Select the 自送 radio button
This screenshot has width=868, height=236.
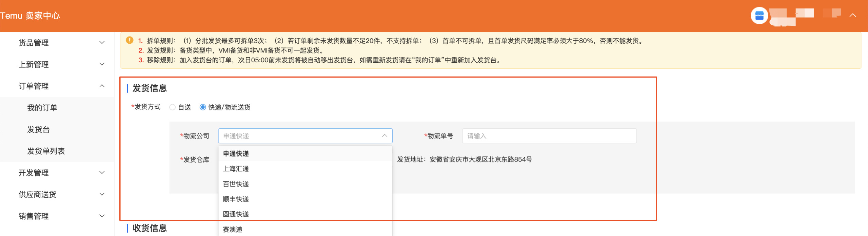173,107
